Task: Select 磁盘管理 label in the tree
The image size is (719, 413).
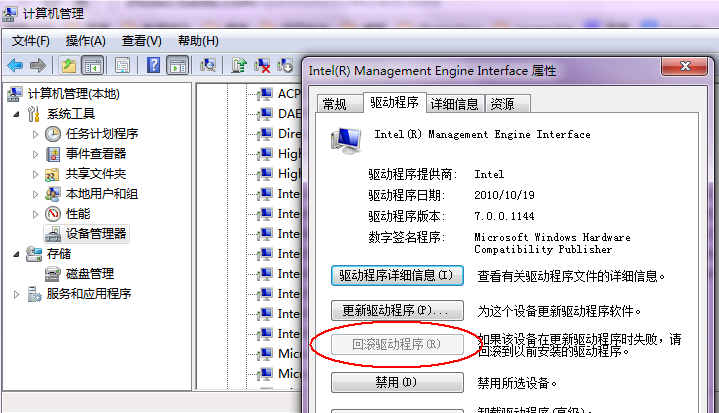Action: tap(90, 274)
